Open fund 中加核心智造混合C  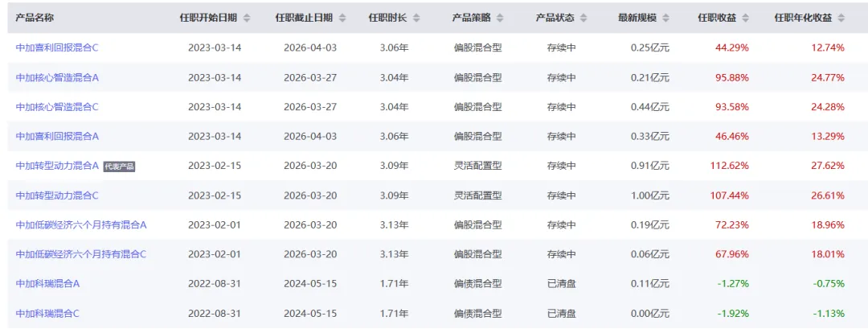tap(57, 107)
